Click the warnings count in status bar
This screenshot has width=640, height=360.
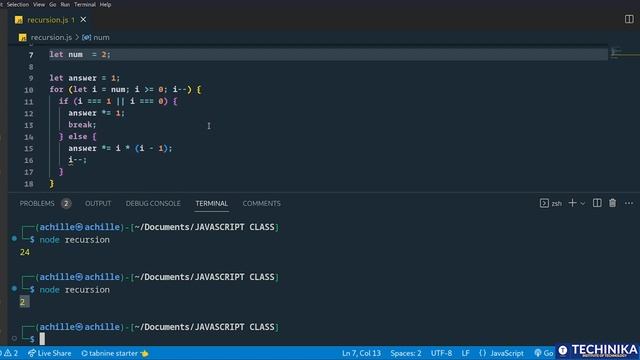(x=11, y=353)
